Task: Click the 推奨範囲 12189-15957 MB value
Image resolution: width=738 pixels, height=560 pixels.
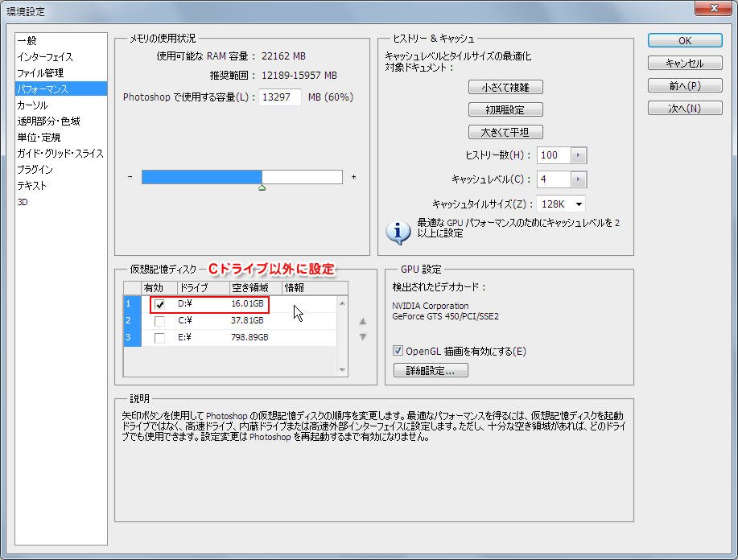Action: (x=299, y=76)
